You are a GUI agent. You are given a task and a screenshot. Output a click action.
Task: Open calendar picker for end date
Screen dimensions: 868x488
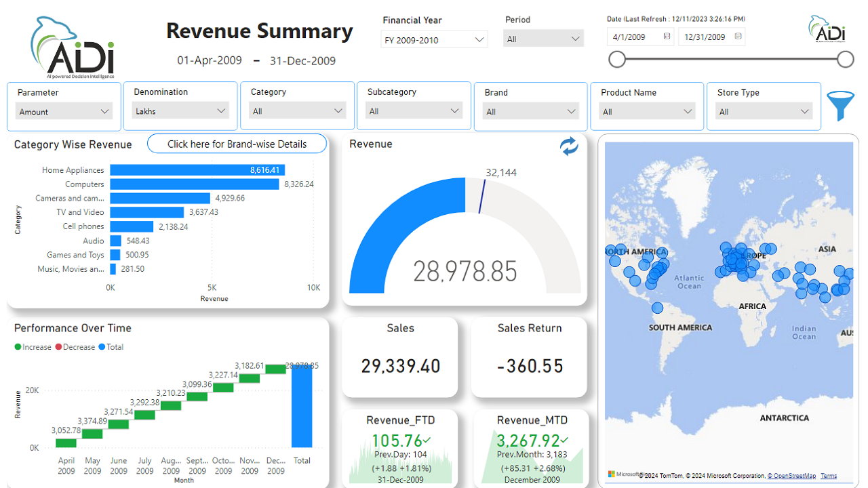[738, 37]
